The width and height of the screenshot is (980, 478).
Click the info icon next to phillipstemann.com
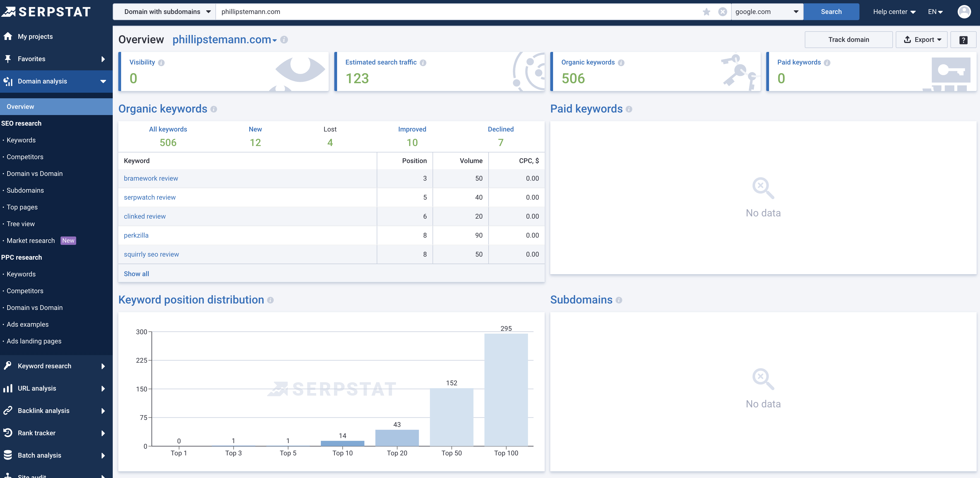click(x=284, y=40)
